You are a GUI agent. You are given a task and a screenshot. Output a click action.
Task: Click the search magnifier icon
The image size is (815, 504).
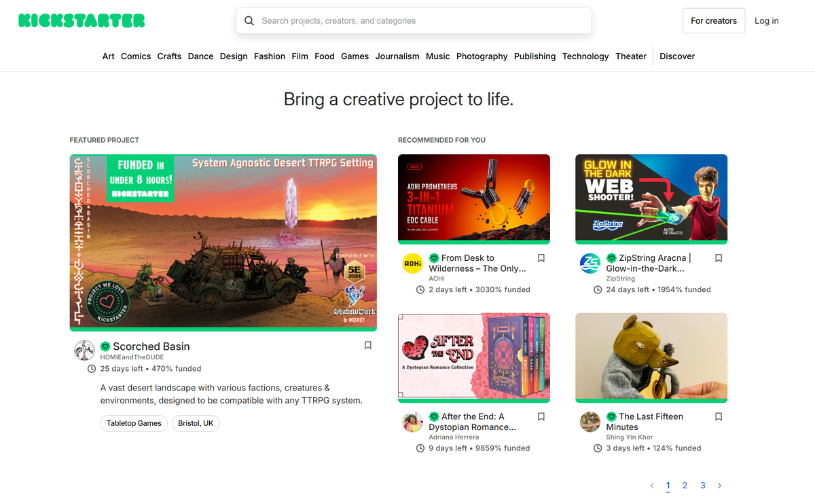(x=249, y=21)
